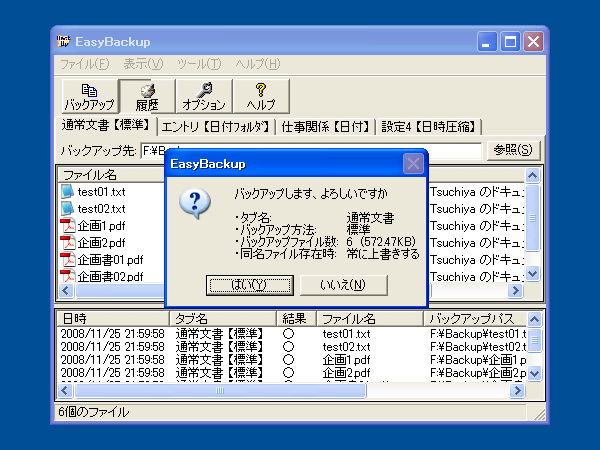Click history horizontal scrollbar thumb

point(220,391)
